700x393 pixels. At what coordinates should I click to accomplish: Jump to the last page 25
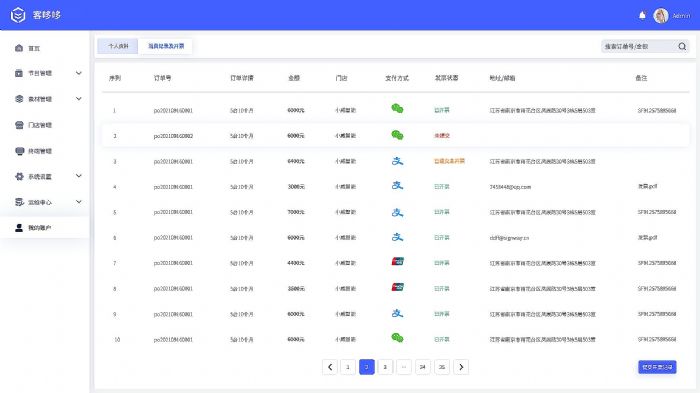(442, 367)
